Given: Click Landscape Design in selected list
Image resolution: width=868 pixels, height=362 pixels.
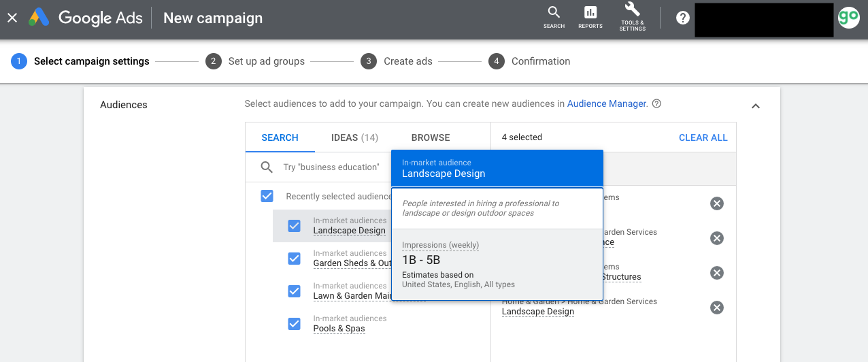Looking at the screenshot, I should (537, 312).
